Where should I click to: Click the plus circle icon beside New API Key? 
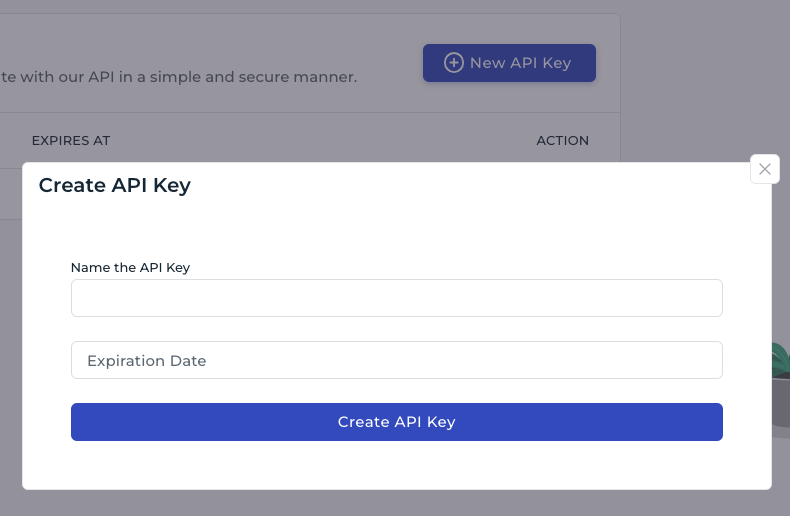[x=453, y=62]
